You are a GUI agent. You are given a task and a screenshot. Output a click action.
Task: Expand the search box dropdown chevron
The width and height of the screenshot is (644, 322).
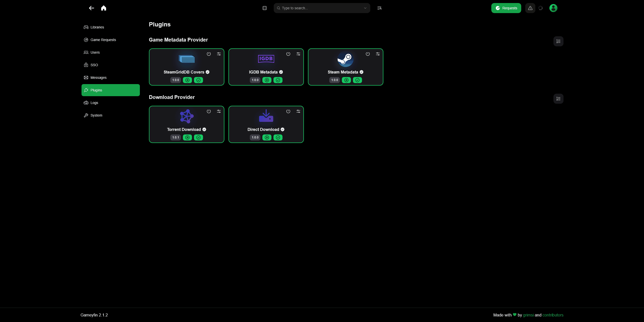pyautogui.click(x=365, y=8)
